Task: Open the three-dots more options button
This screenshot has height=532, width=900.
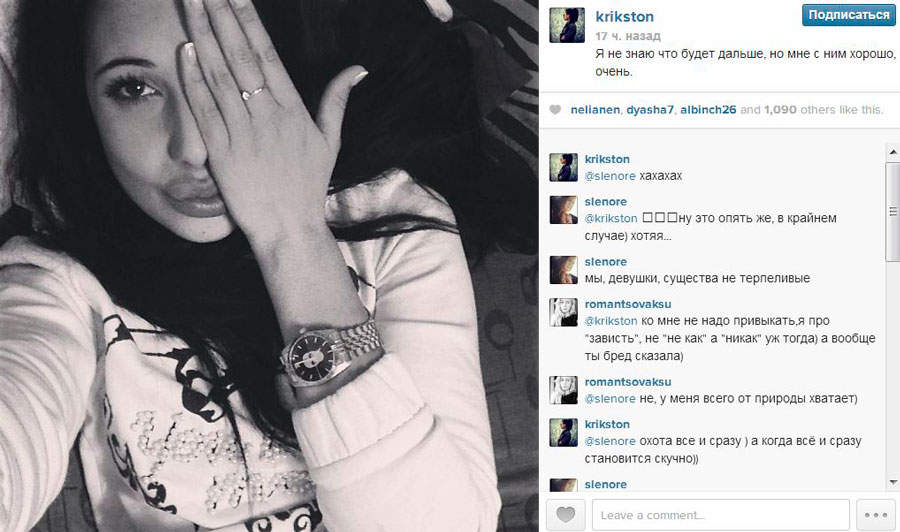Action: click(876, 515)
